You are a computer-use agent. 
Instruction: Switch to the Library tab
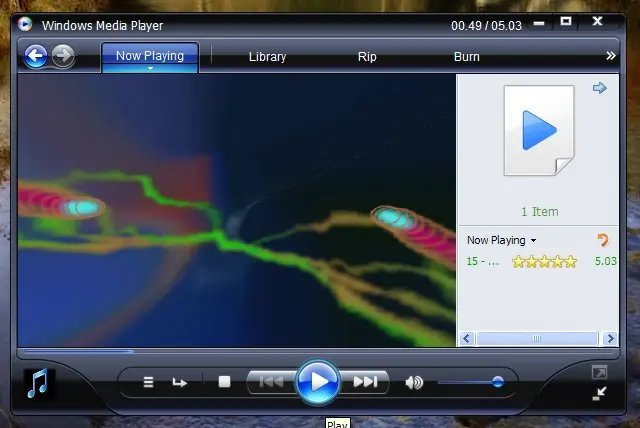[267, 57]
